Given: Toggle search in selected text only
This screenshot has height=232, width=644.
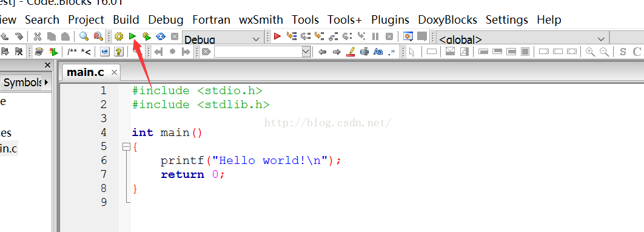Looking at the screenshot, I should 364,52.
